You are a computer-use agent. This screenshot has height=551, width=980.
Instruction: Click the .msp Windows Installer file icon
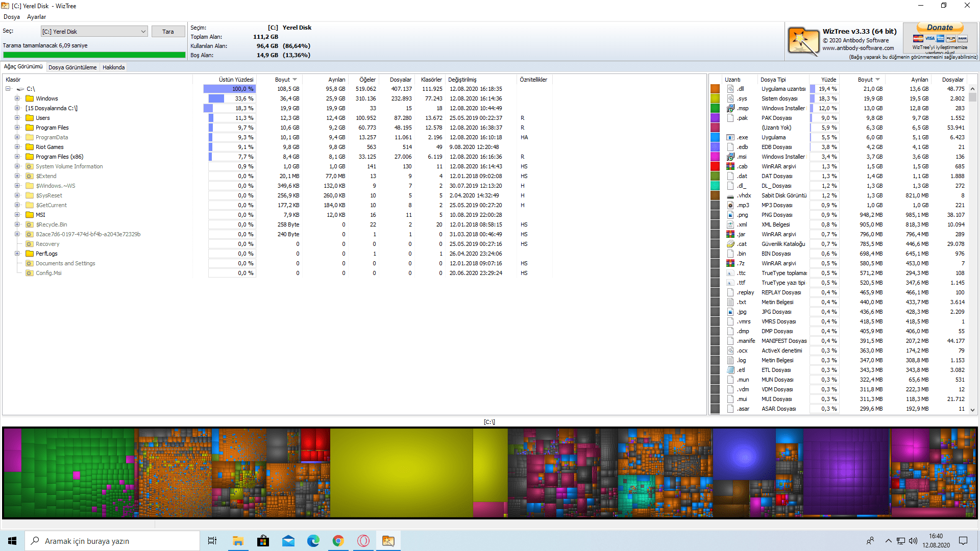point(730,108)
